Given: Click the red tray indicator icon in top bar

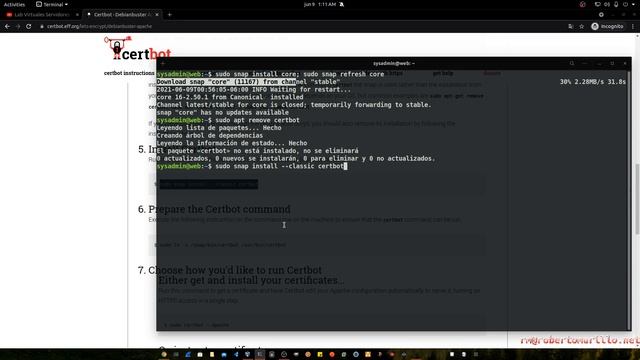Looking at the screenshot, I should click(x=583, y=4).
